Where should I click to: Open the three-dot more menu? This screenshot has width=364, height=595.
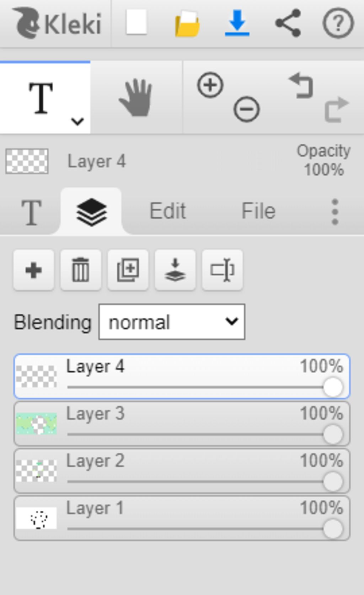pyautogui.click(x=335, y=212)
